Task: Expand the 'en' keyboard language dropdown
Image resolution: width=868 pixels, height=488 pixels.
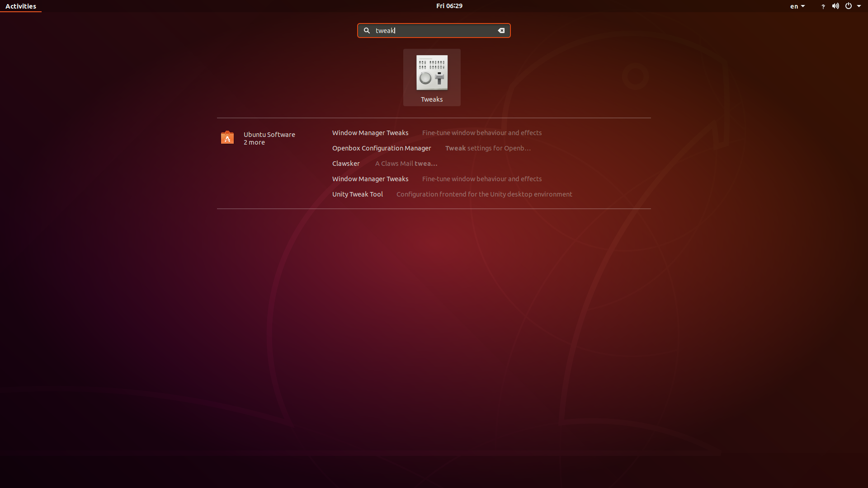Action: [797, 6]
